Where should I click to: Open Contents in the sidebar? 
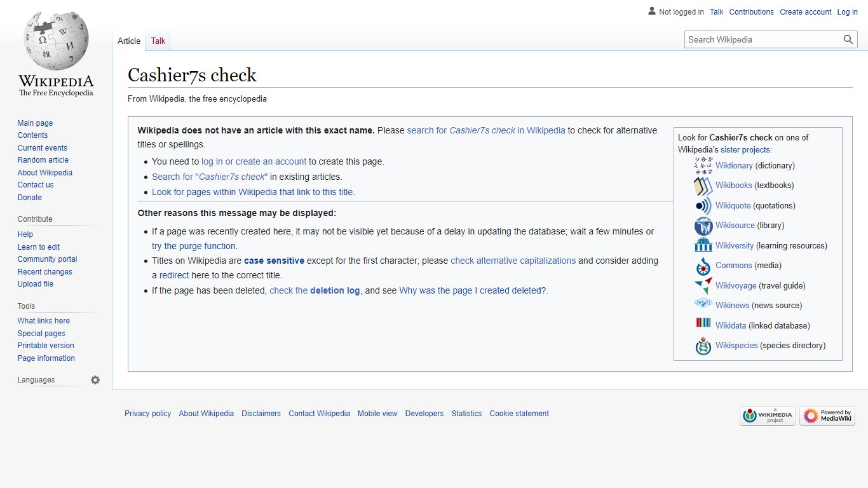point(32,135)
